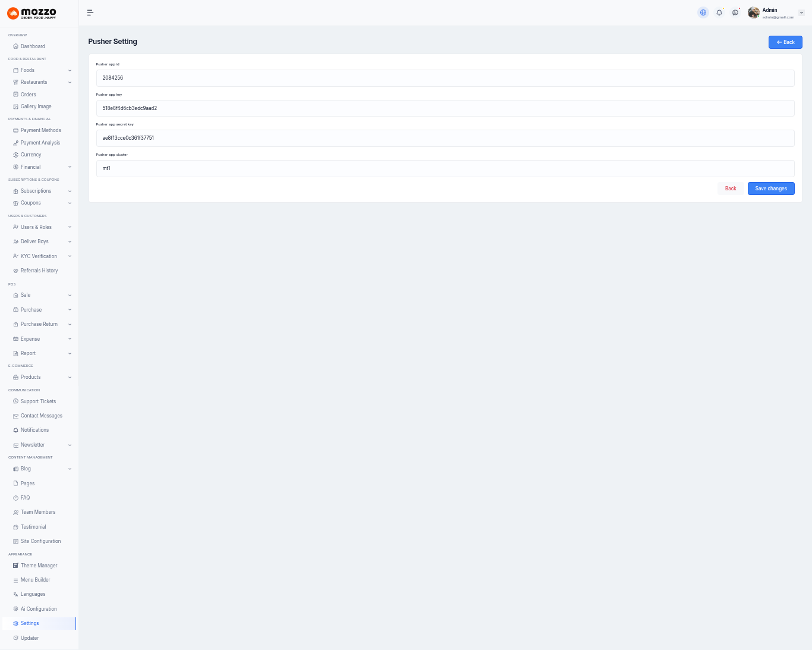This screenshot has width=812, height=650.
Task: Click the Admin profile avatar
Action: click(x=754, y=12)
